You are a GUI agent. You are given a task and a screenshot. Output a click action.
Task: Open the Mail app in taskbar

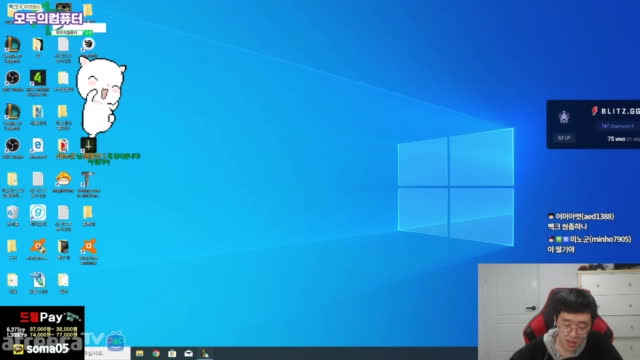[x=188, y=353]
